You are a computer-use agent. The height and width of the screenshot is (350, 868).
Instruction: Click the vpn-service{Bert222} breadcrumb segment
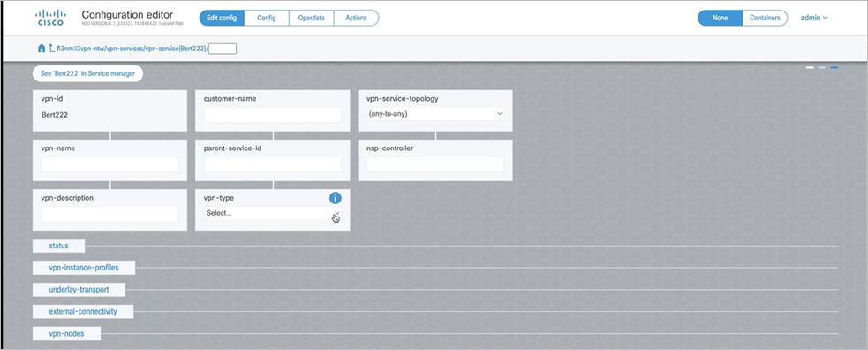click(175, 49)
